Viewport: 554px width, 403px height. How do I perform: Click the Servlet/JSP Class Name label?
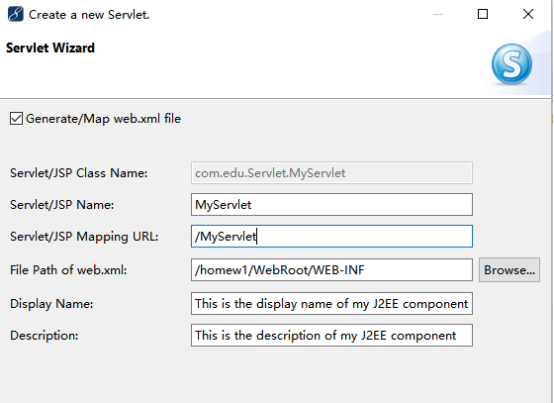click(x=79, y=173)
